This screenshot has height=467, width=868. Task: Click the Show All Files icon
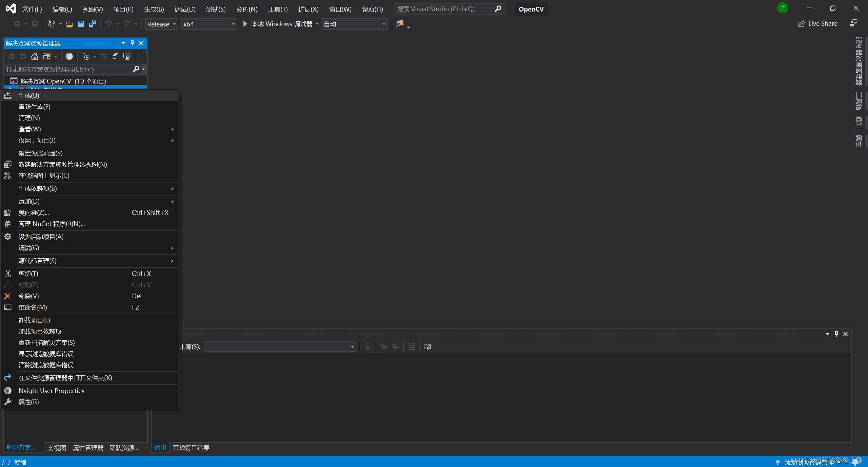coord(127,56)
